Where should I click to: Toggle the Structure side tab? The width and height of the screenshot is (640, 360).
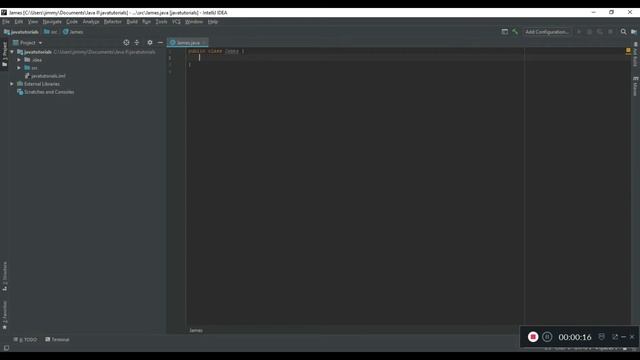pos(4,276)
